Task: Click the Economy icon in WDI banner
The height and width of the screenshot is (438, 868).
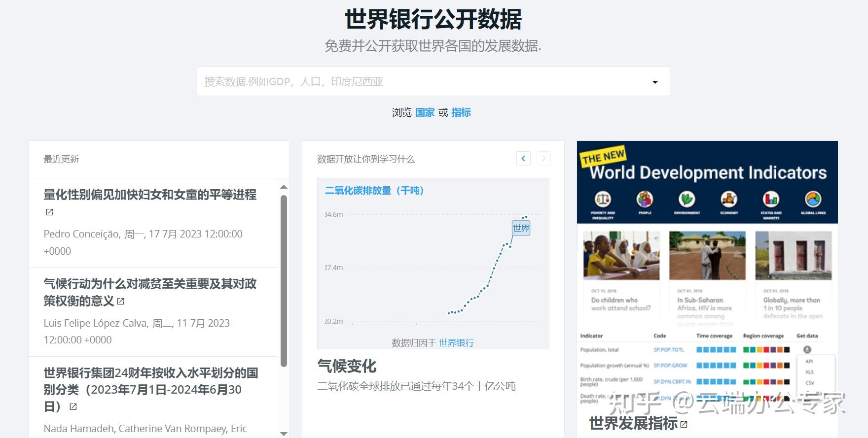Action: [729, 200]
